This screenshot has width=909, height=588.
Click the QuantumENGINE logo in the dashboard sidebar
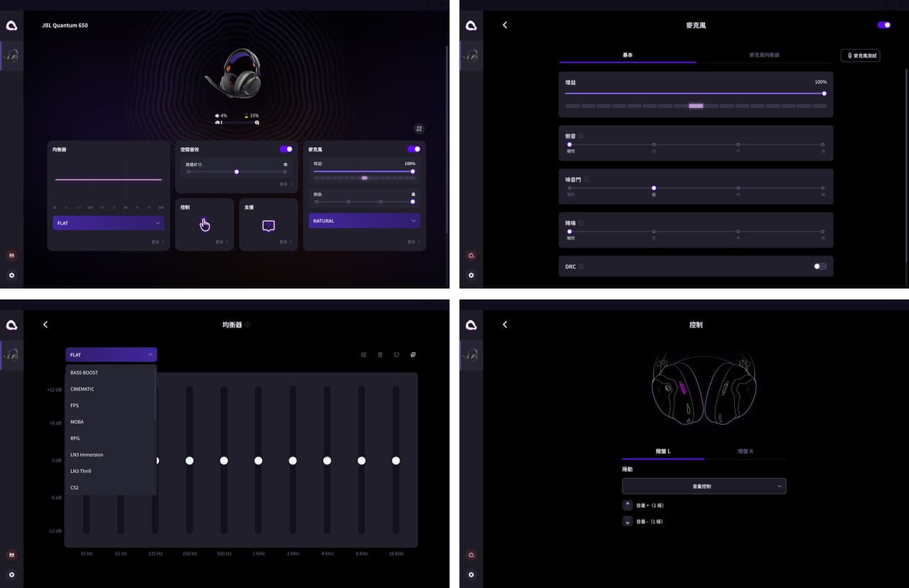pos(11,26)
